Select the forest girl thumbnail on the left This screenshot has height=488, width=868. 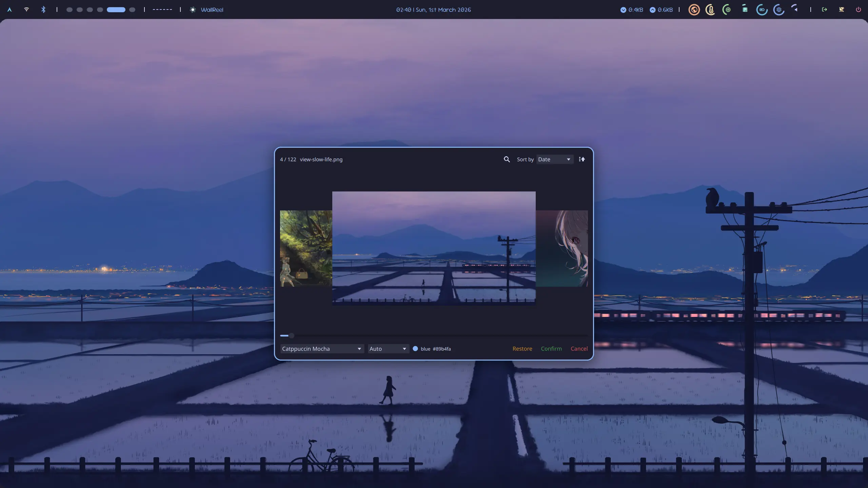click(306, 248)
